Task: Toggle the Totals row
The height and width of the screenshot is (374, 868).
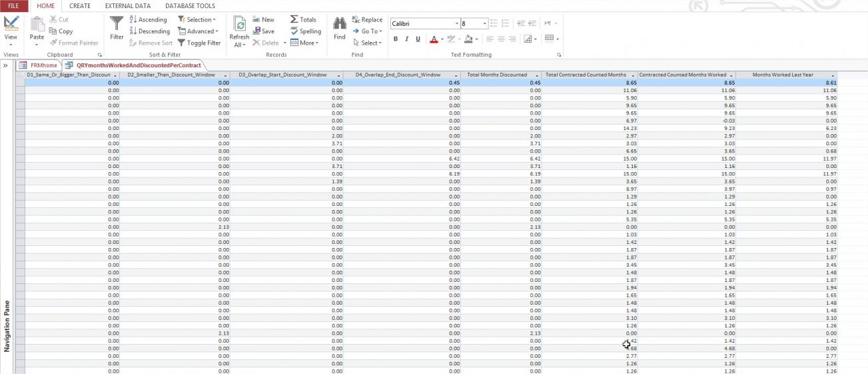Action: point(303,20)
